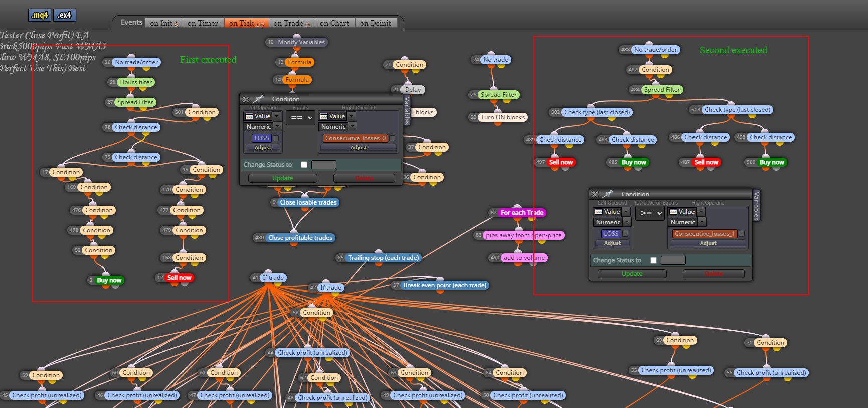Close the Is Above or Equals Condition panel
The image size is (868, 408).
595,194
